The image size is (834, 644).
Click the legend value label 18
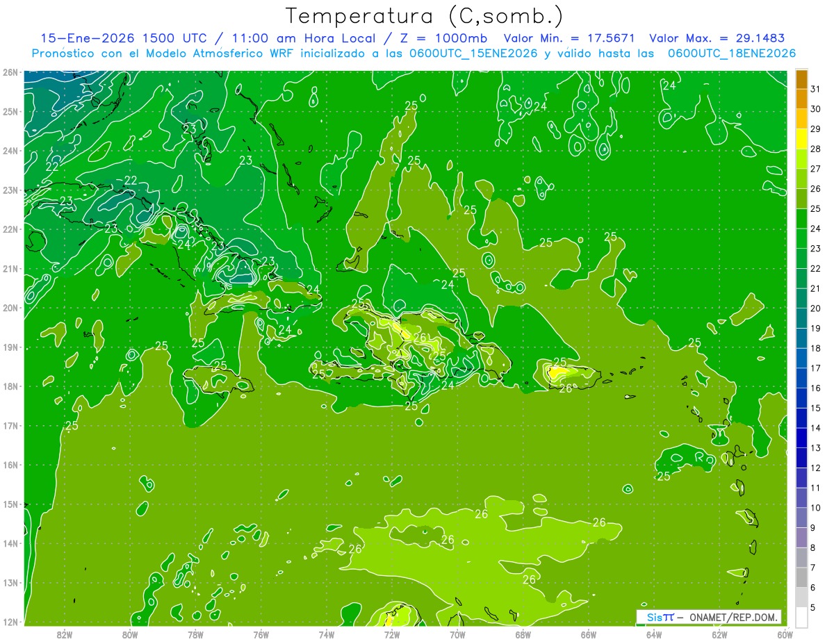pyautogui.click(x=815, y=348)
